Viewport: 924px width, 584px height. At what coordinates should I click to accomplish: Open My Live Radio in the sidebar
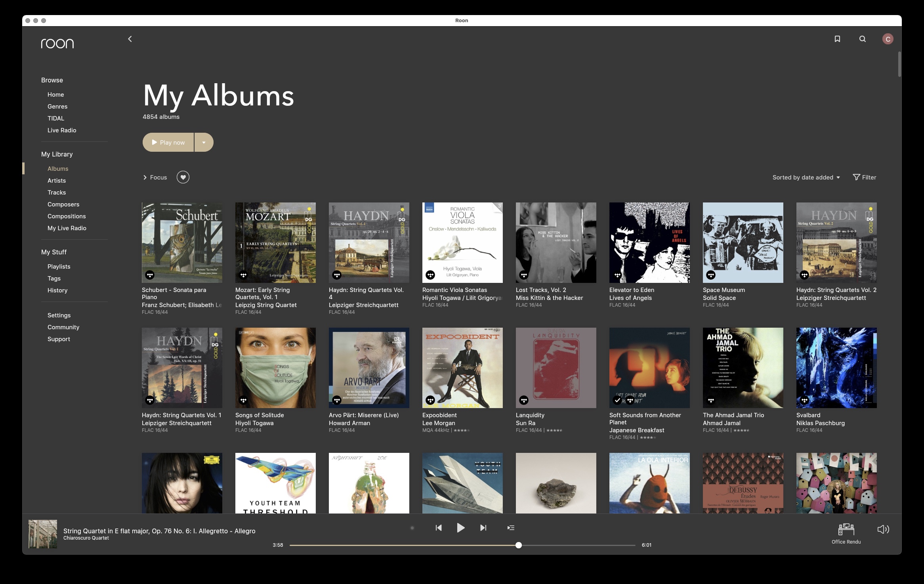pyautogui.click(x=67, y=228)
